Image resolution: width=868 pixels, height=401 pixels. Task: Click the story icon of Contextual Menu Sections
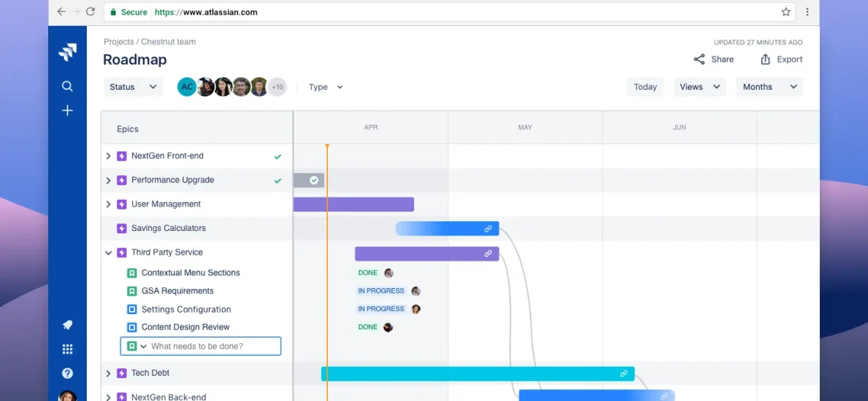(132, 273)
